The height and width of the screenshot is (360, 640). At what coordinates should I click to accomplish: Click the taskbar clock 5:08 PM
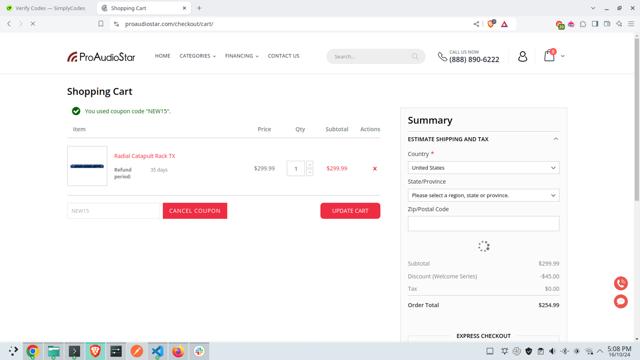point(619,351)
